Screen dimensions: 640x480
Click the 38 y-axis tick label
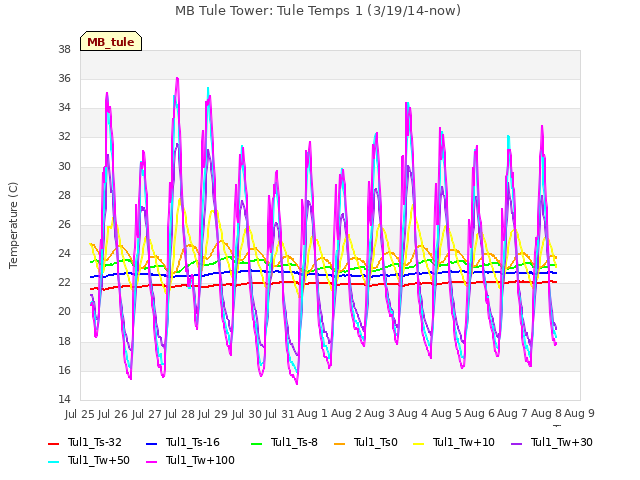64,49
